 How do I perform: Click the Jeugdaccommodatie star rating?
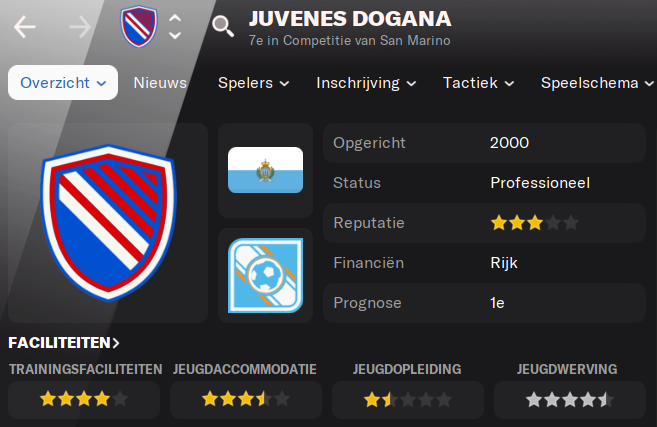coord(246,399)
